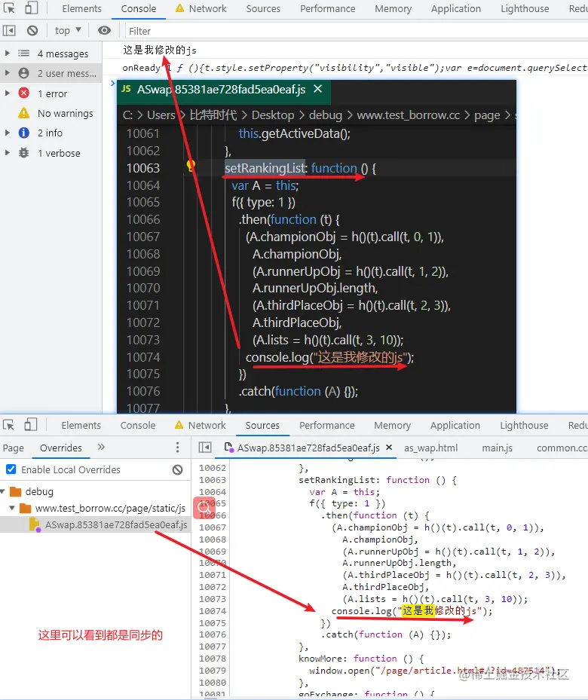Hide the Sources navigator sidebar
Viewport: 588px width, 700px height.
coord(205,448)
